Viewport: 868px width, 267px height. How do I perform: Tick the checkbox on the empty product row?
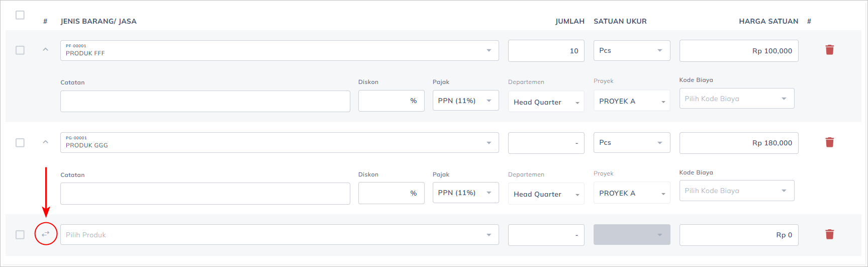pos(20,235)
